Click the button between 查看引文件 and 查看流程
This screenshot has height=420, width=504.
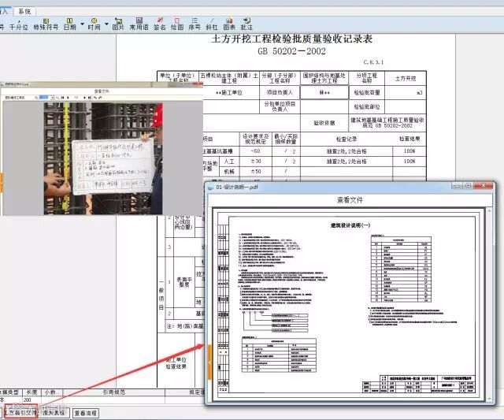point(54,412)
